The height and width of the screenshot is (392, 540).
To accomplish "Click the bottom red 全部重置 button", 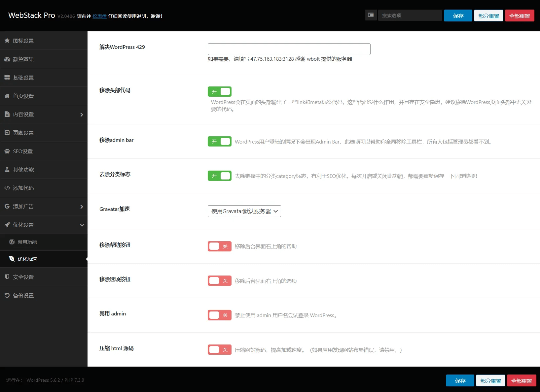I will pyautogui.click(x=521, y=381).
